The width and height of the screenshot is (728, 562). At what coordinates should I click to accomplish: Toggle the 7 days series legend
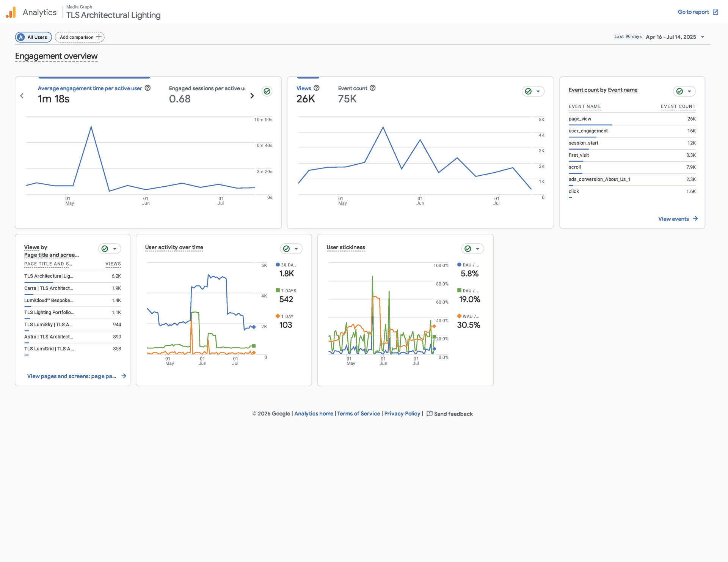(x=286, y=291)
